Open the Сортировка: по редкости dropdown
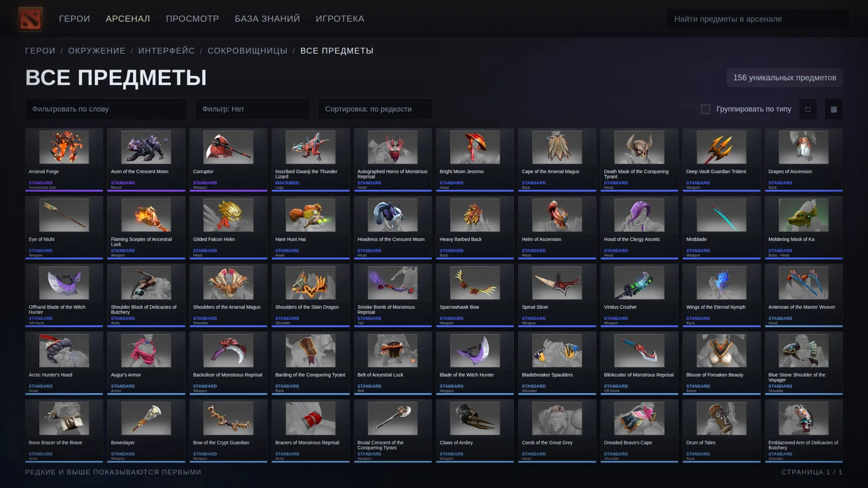Viewport: 868px width, 488px height. pos(375,109)
